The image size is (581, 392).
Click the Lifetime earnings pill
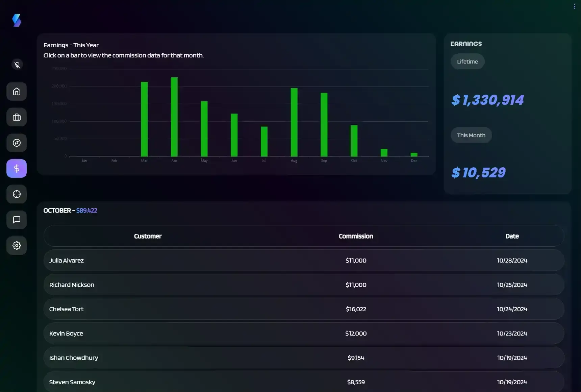[x=468, y=62]
